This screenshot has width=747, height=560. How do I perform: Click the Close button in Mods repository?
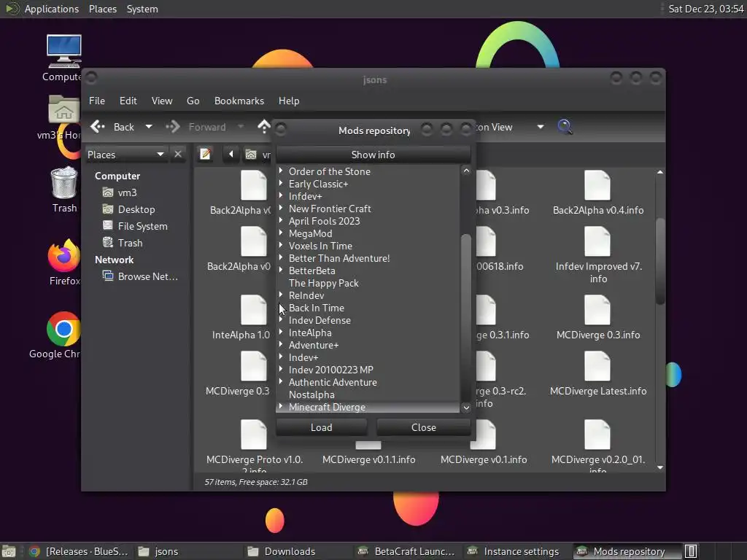(x=423, y=427)
